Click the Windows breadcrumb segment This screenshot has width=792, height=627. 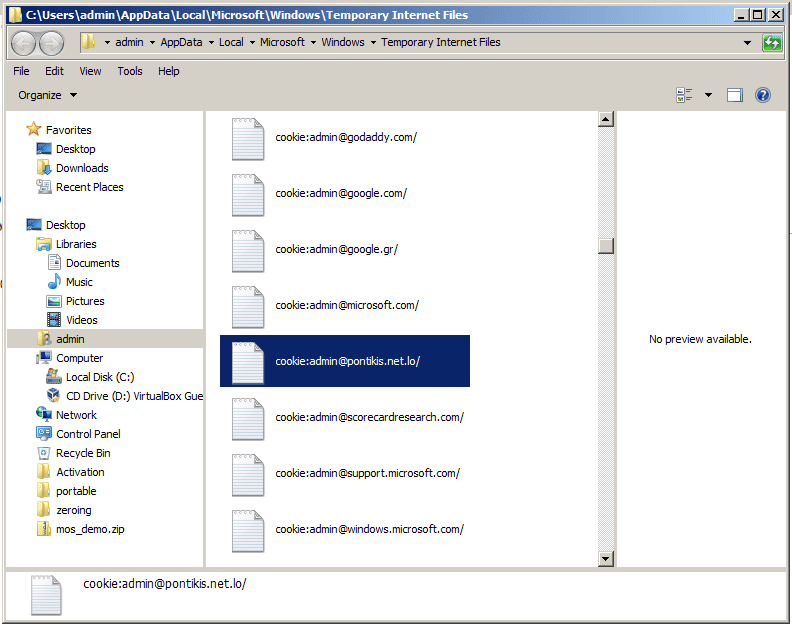343,42
